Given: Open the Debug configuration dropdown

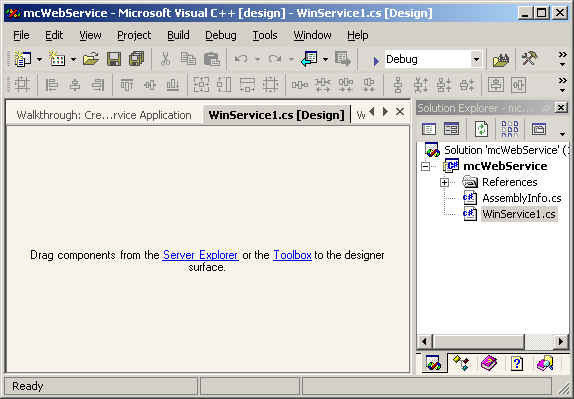Looking at the screenshot, I should [476, 59].
